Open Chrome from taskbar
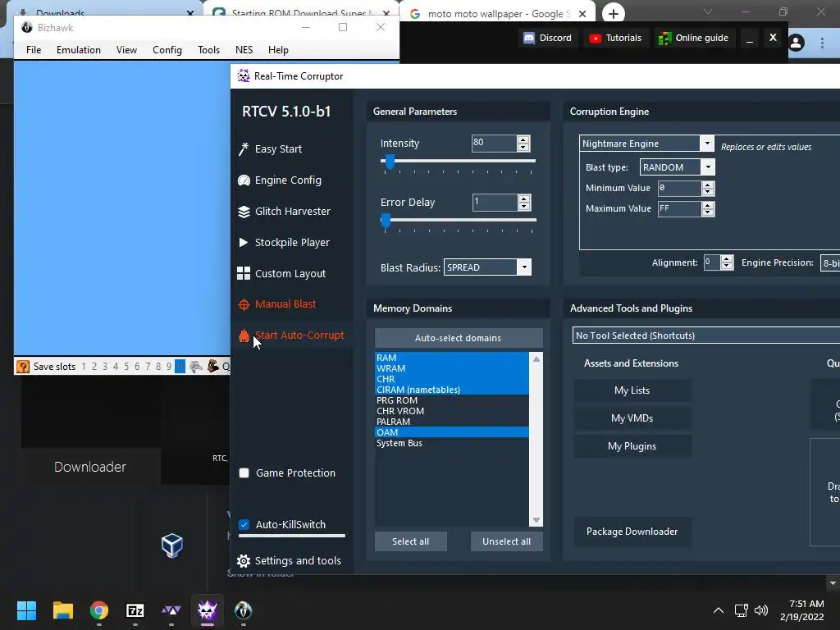The height and width of the screenshot is (630, 840). coord(99,610)
